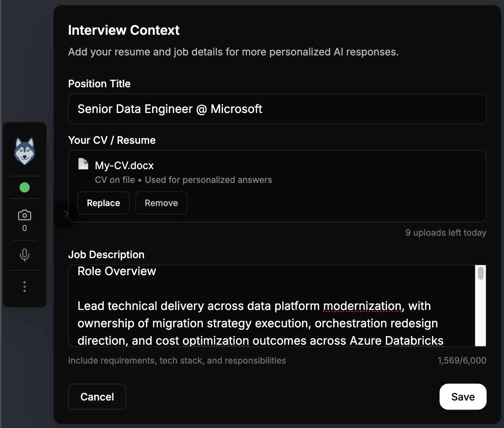The width and height of the screenshot is (504, 428).
Task: Click the husky logo in the sidebar
Action: pyautogui.click(x=25, y=151)
